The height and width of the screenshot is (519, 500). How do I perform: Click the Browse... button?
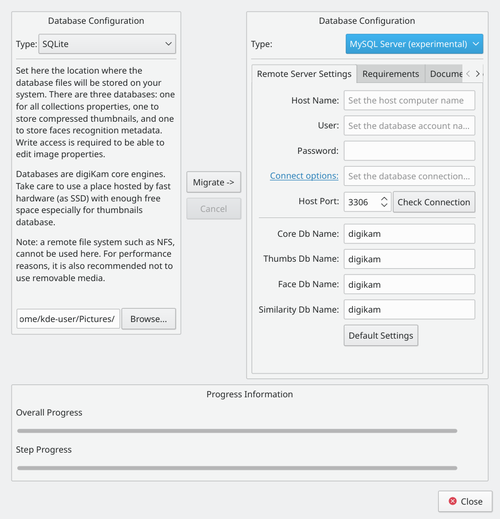(x=149, y=319)
